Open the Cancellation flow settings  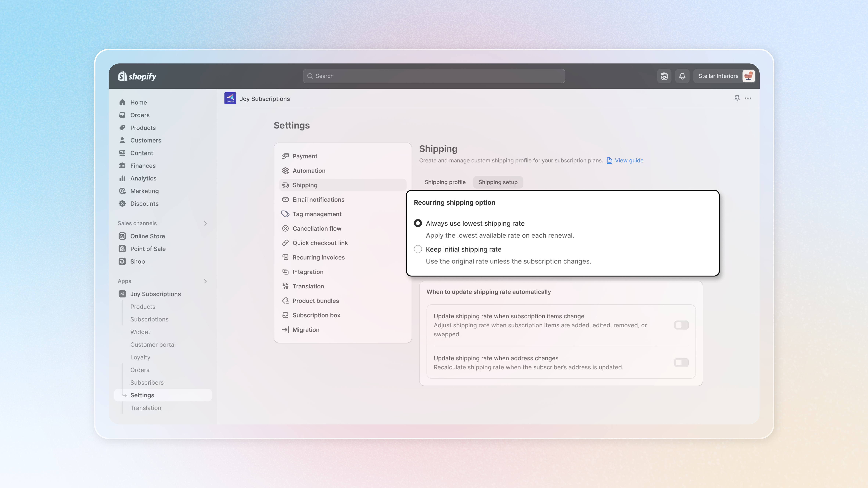point(317,229)
